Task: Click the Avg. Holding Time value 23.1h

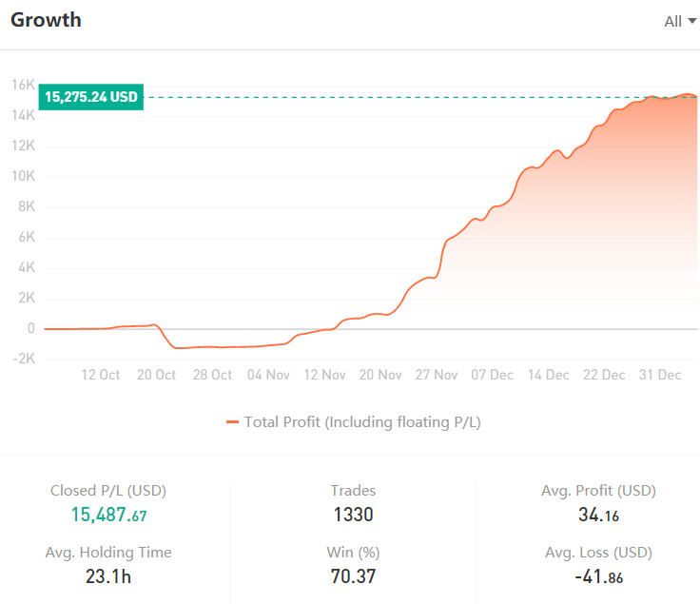Action: pyautogui.click(x=108, y=575)
